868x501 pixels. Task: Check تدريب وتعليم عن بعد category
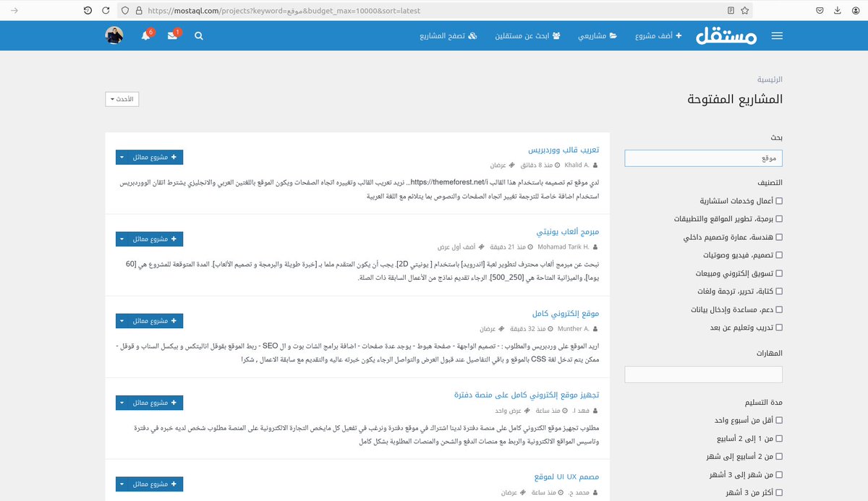tap(778, 327)
